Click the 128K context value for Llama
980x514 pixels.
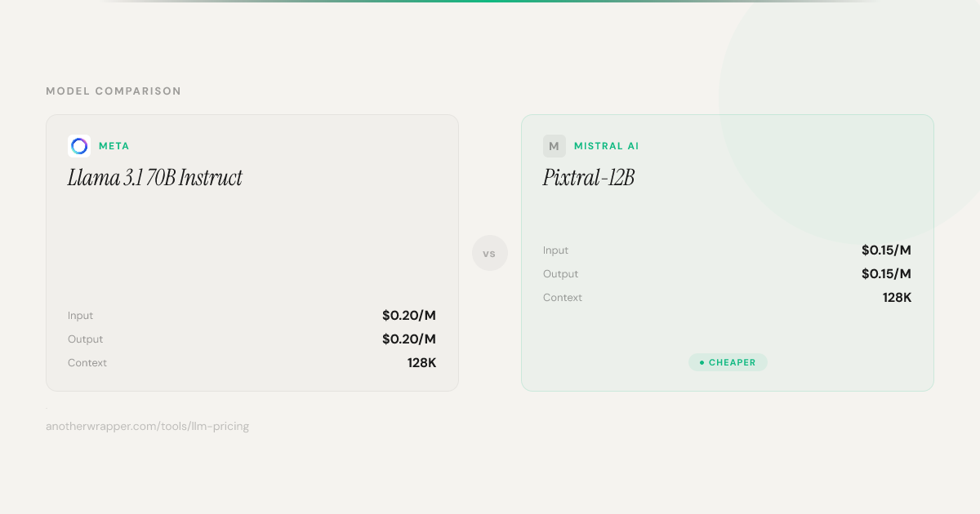tap(421, 363)
